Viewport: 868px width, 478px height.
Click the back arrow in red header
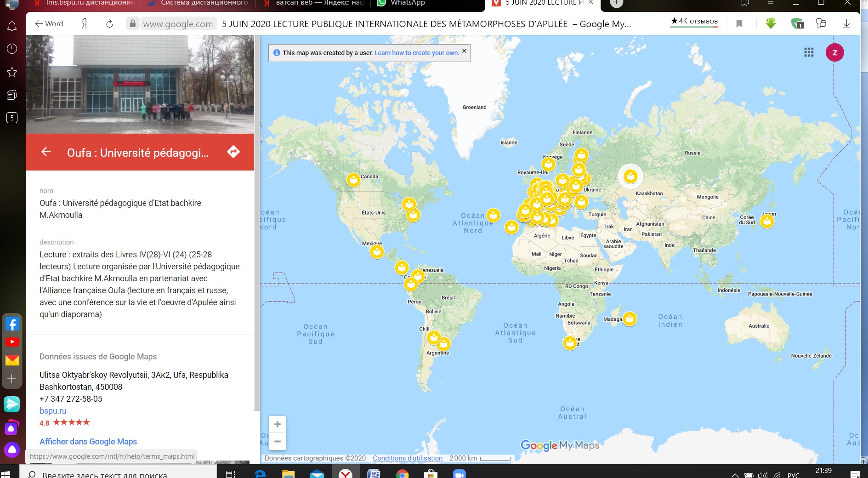pos(46,152)
